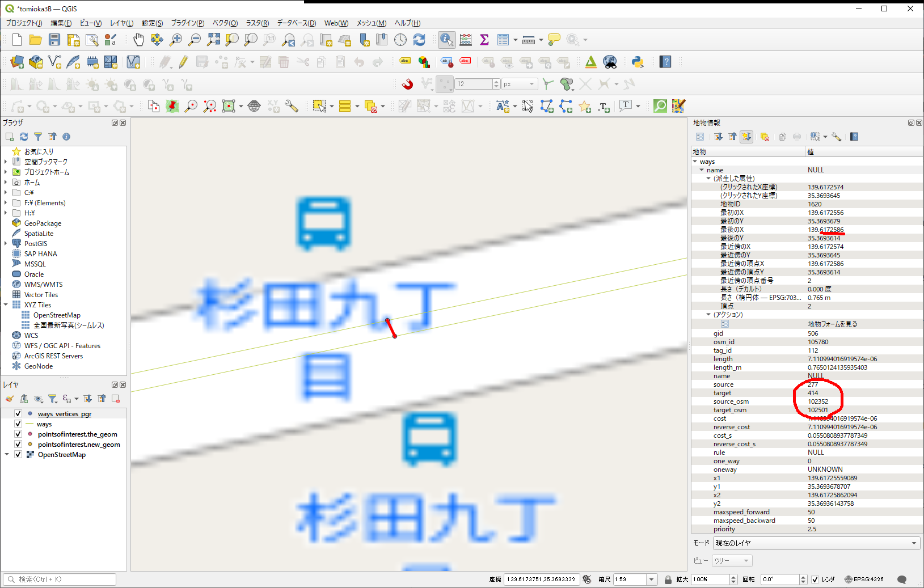The width and height of the screenshot is (924, 588).
Task: Click the snapping magnet icon
Action: tap(407, 84)
